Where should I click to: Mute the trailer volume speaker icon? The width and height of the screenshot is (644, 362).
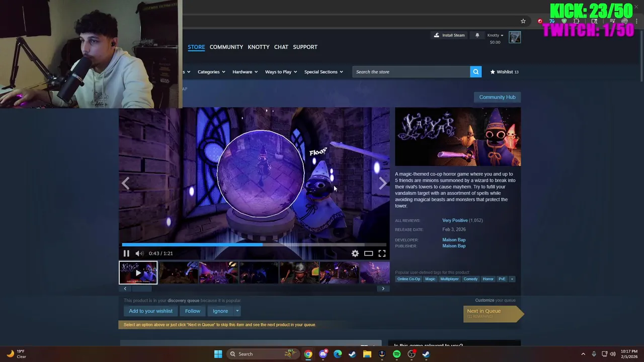pyautogui.click(x=139, y=253)
